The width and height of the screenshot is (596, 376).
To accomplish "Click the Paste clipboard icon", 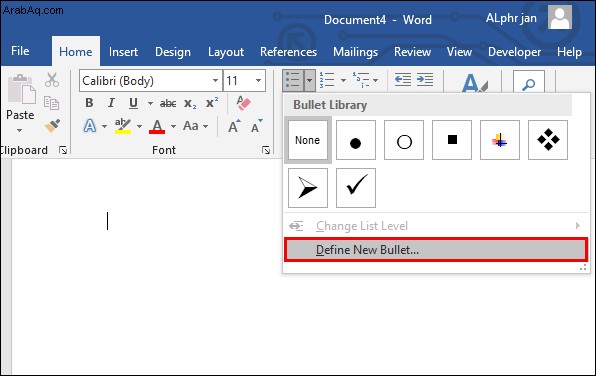I will click(x=22, y=89).
